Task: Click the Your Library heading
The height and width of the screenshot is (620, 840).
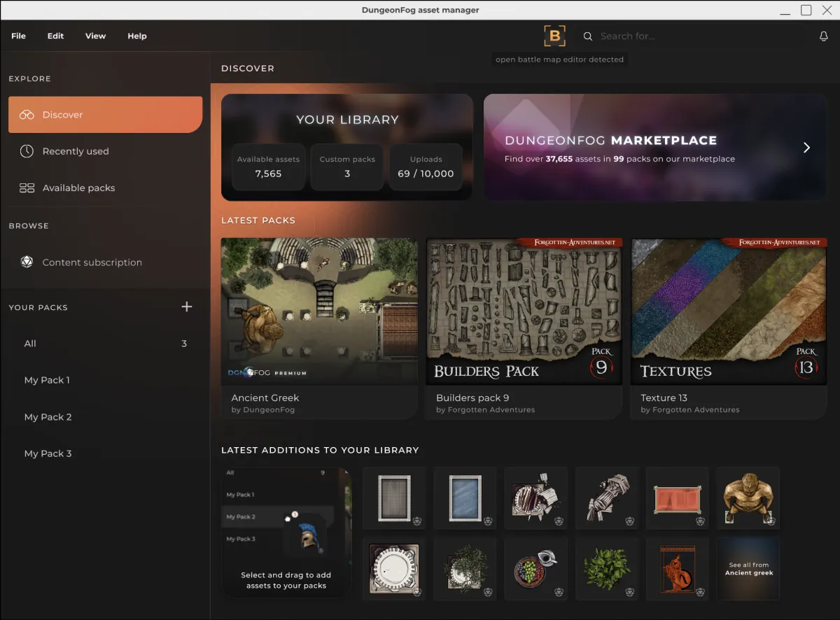Action: 347,120
